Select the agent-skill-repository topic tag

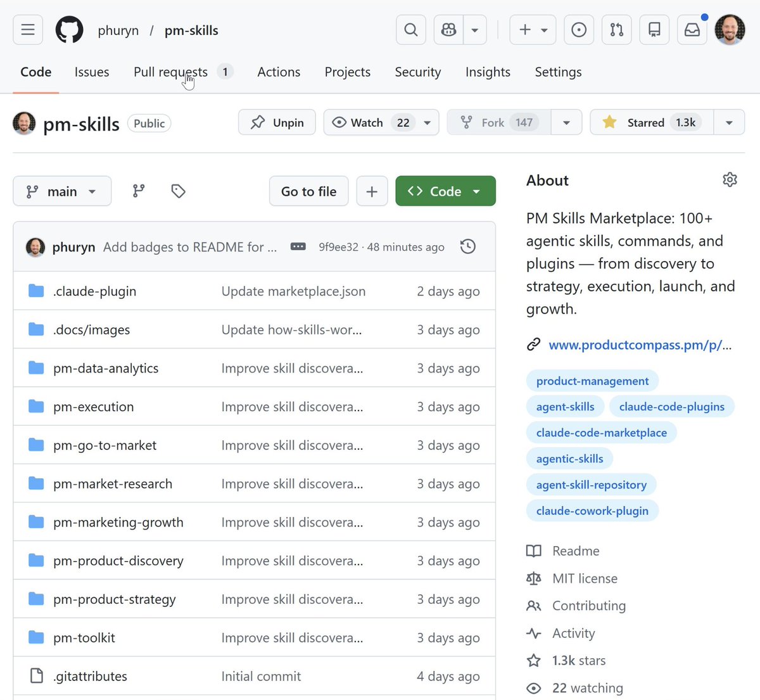[592, 485]
